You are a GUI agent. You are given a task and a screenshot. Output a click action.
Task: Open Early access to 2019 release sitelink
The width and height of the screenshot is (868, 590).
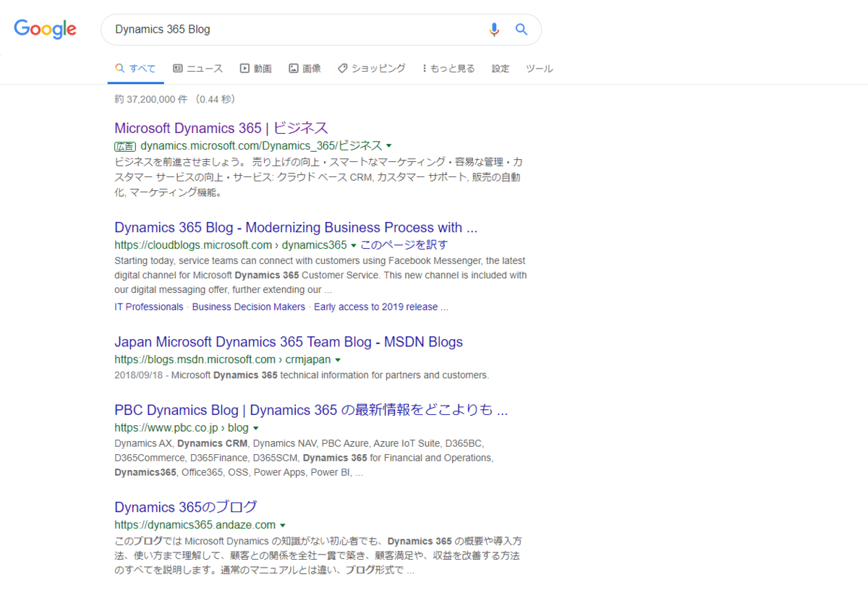tap(381, 307)
